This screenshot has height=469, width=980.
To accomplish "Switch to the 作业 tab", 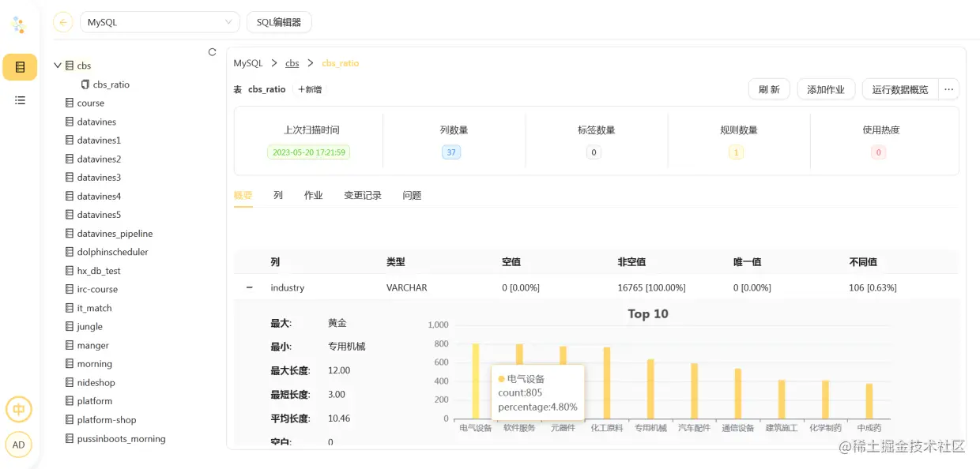I will (x=314, y=195).
